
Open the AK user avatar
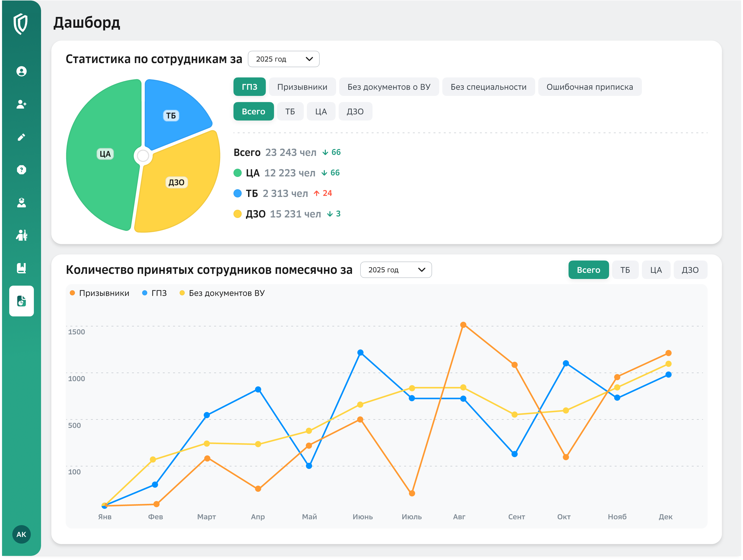[x=22, y=534]
